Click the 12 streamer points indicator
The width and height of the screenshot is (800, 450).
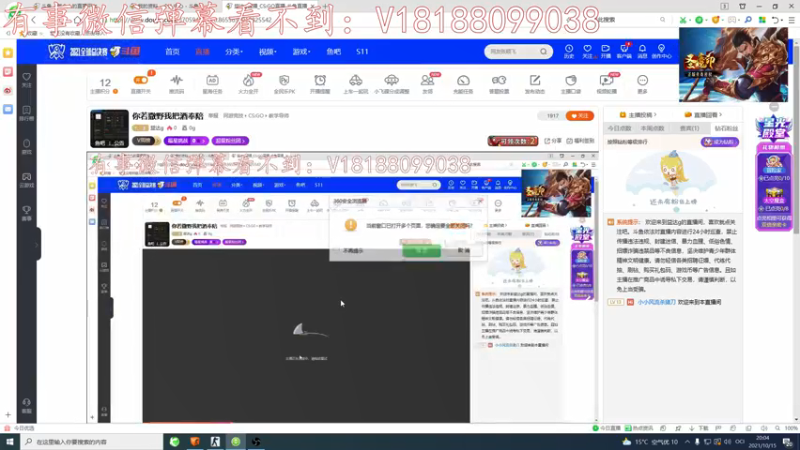click(x=105, y=85)
